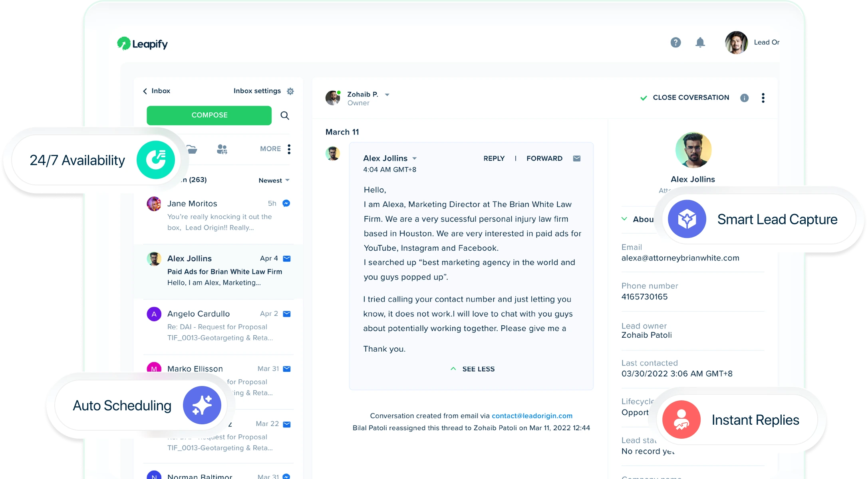Click the 24/7 Availability icon

coord(156,160)
